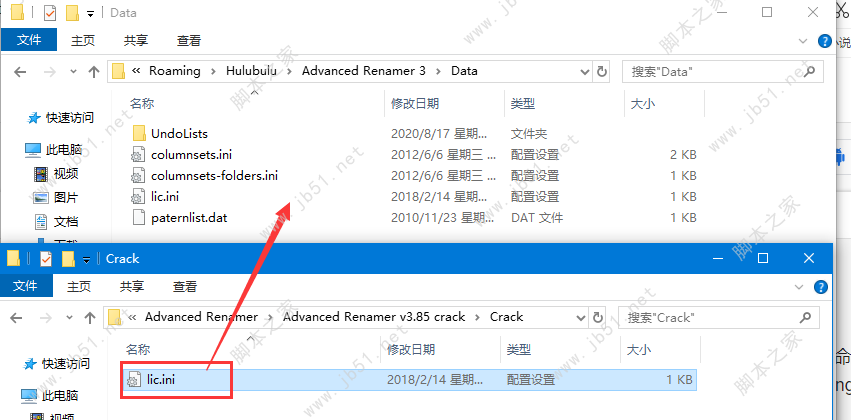Image resolution: width=851 pixels, height=420 pixels.
Task: Click Properties checkmark icon in Data titlebar
Action: [49, 12]
